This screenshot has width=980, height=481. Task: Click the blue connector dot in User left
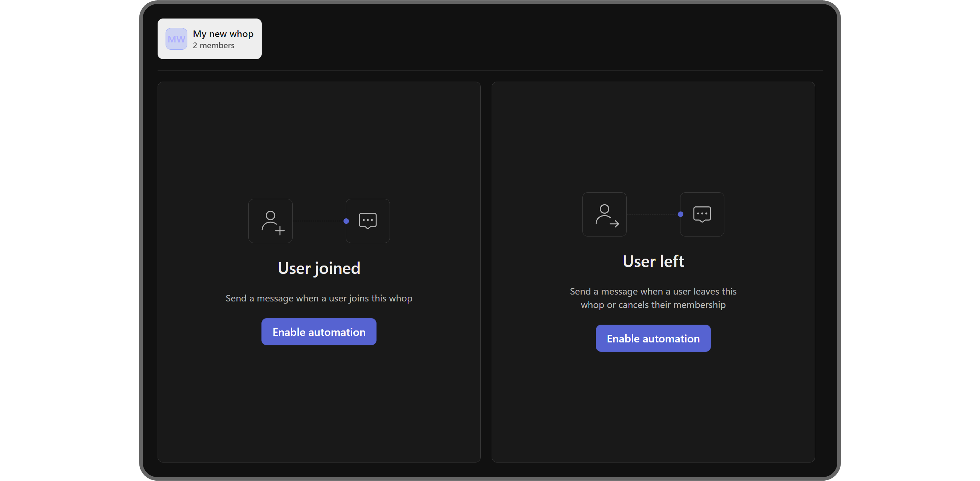point(680,214)
